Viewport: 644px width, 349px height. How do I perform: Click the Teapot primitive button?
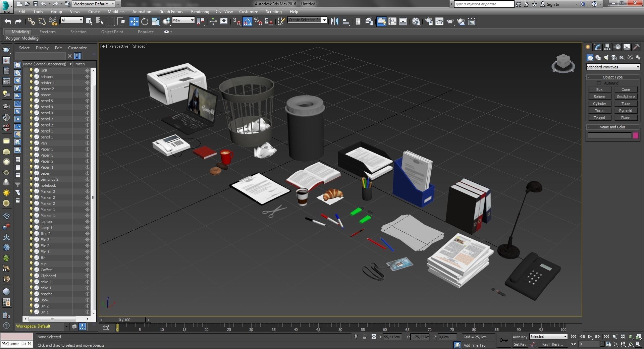click(x=599, y=118)
